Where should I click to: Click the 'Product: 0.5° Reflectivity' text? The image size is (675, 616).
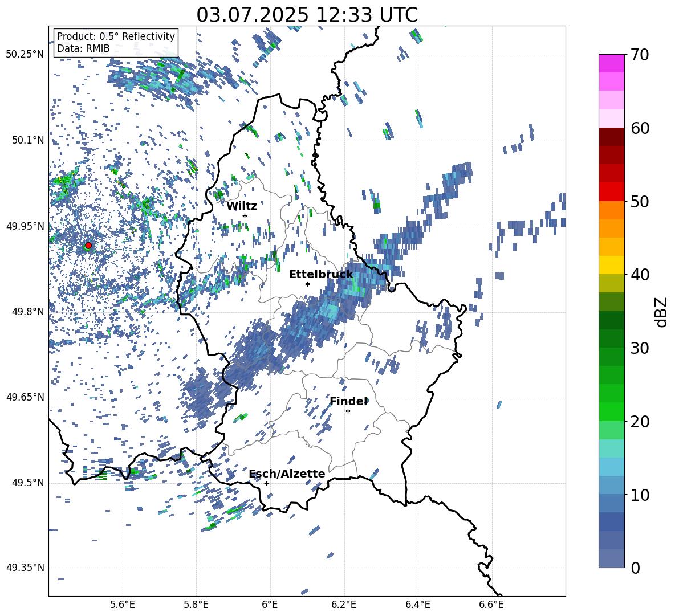coord(116,36)
